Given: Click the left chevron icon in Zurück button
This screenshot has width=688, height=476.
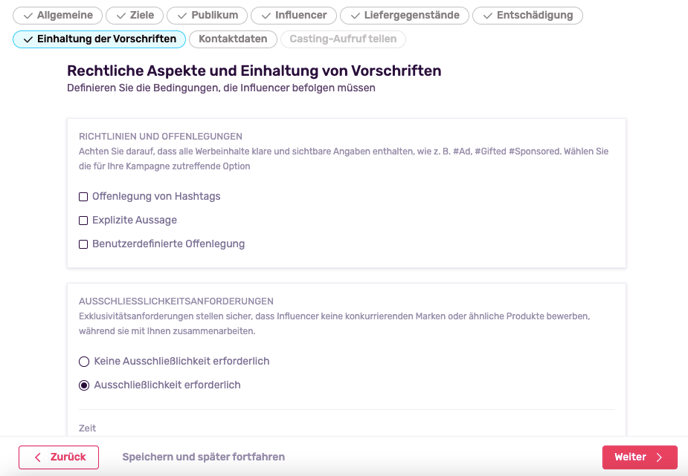Looking at the screenshot, I should click(x=38, y=457).
